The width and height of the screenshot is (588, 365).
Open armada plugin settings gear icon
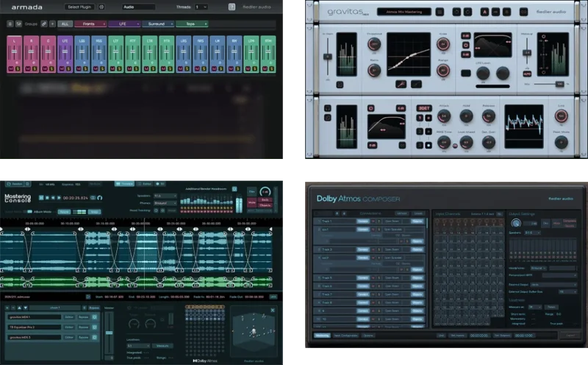pos(101,7)
